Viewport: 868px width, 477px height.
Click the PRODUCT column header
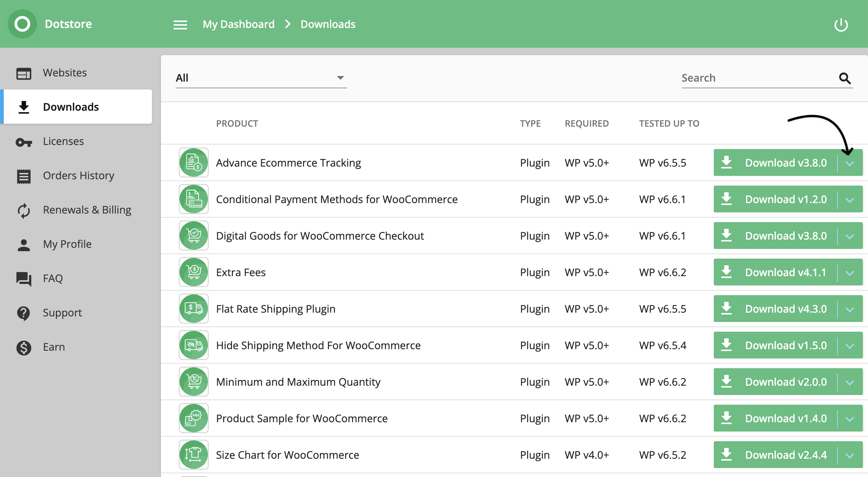(237, 123)
